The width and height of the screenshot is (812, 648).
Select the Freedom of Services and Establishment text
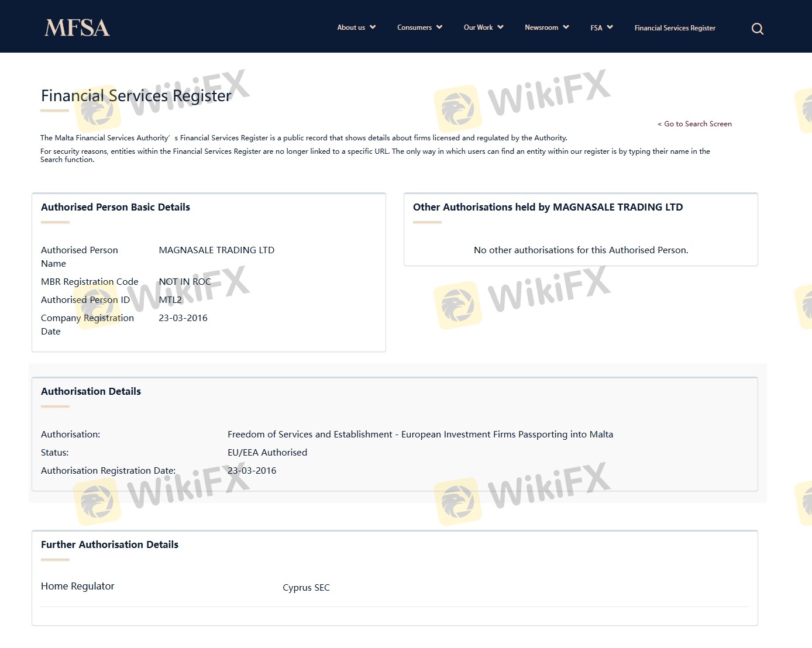(x=420, y=435)
